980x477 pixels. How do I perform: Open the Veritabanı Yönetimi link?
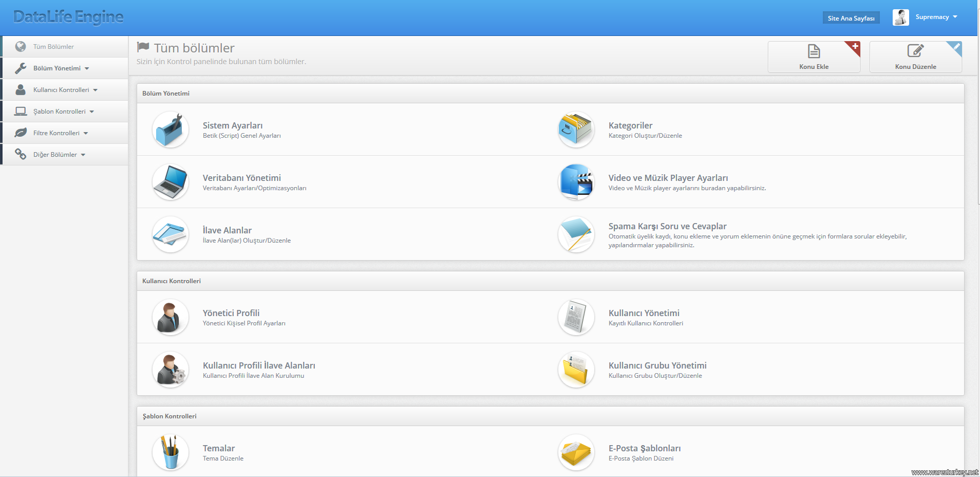pos(242,178)
